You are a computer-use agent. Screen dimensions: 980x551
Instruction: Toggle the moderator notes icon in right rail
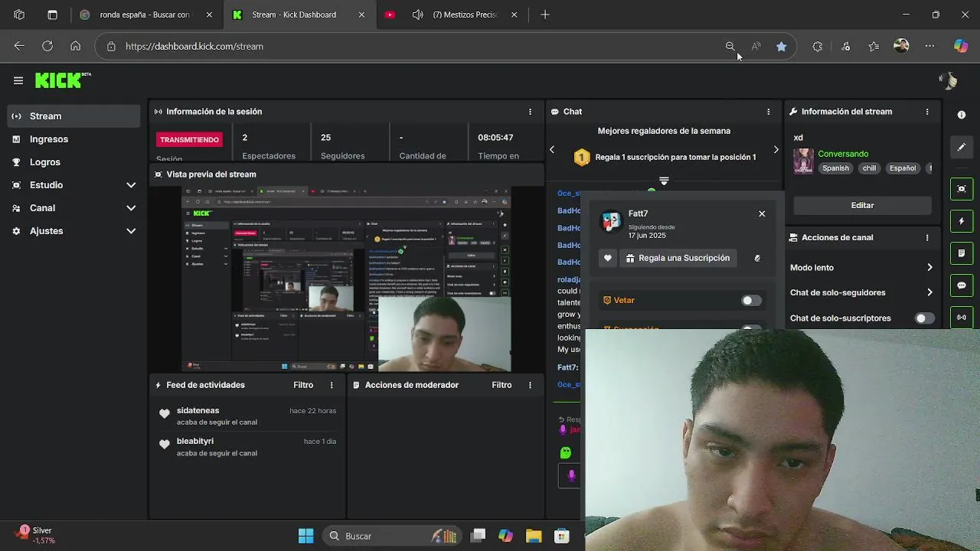point(962,253)
